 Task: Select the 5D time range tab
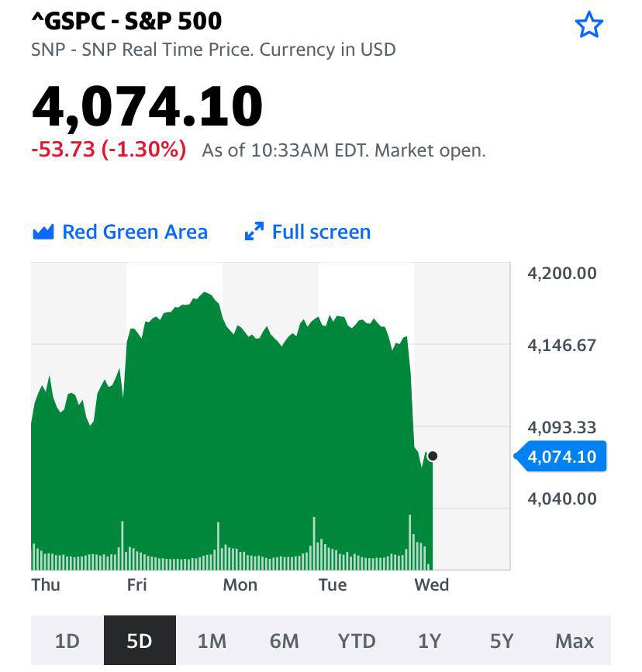[x=140, y=641]
